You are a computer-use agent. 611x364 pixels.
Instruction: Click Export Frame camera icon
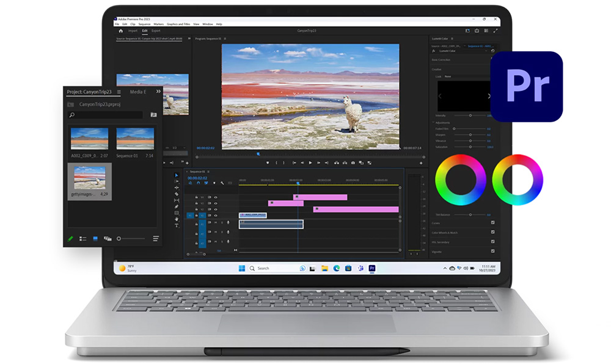click(x=353, y=162)
